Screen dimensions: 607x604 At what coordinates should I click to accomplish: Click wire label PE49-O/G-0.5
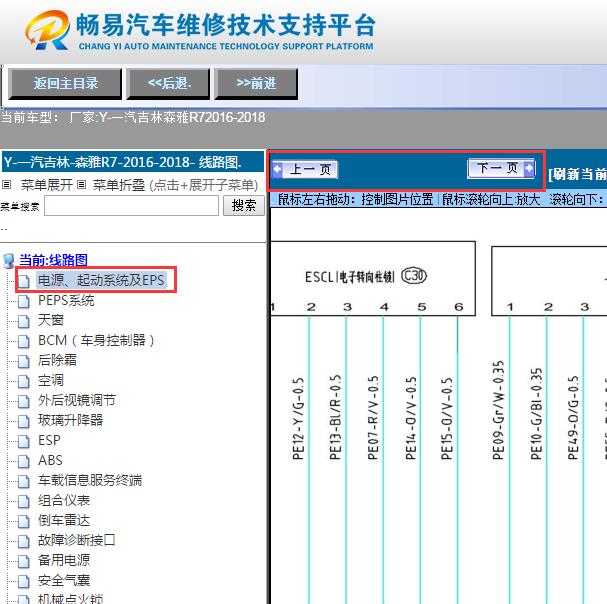click(573, 418)
